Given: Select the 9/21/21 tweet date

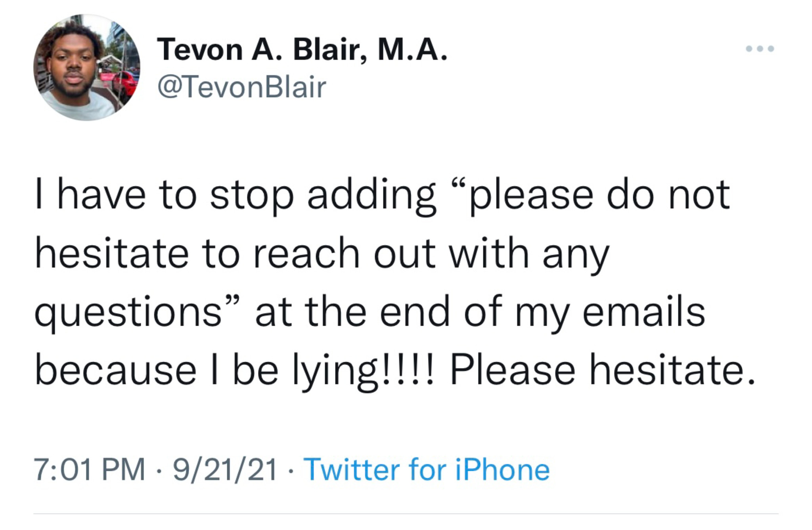Looking at the screenshot, I should tap(225, 470).
